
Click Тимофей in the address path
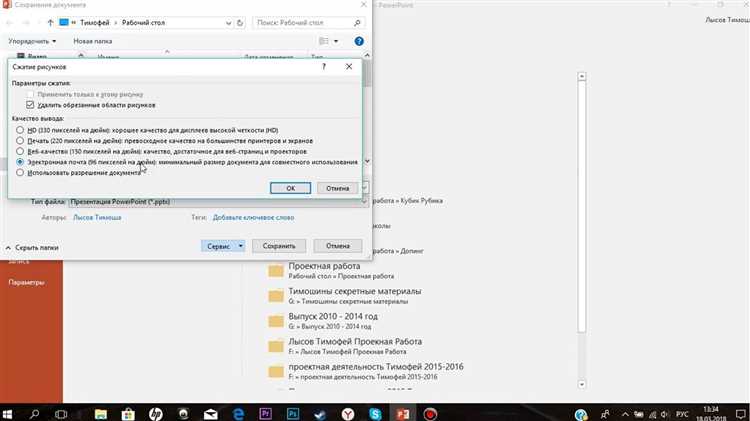(x=95, y=22)
